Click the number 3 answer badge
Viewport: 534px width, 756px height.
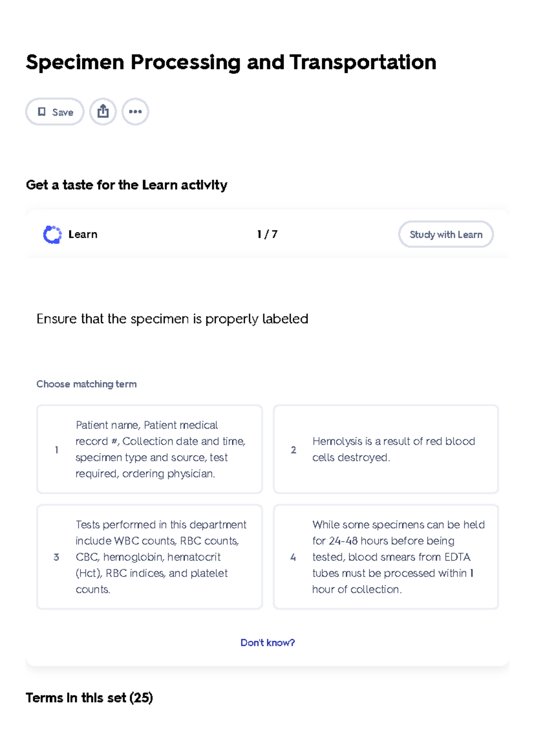pos(57,557)
